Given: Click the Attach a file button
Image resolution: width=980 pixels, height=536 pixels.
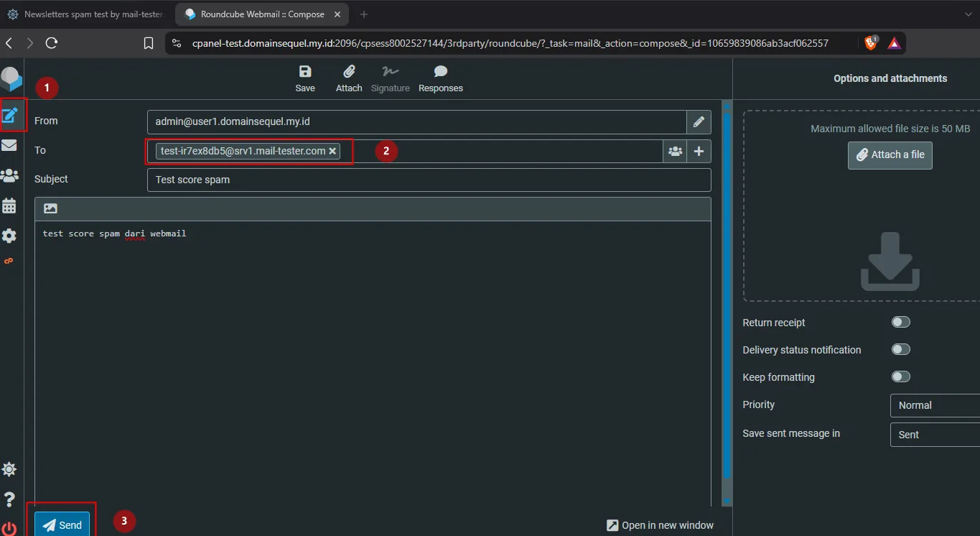Looking at the screenshot, I should [x=890, y=155].
